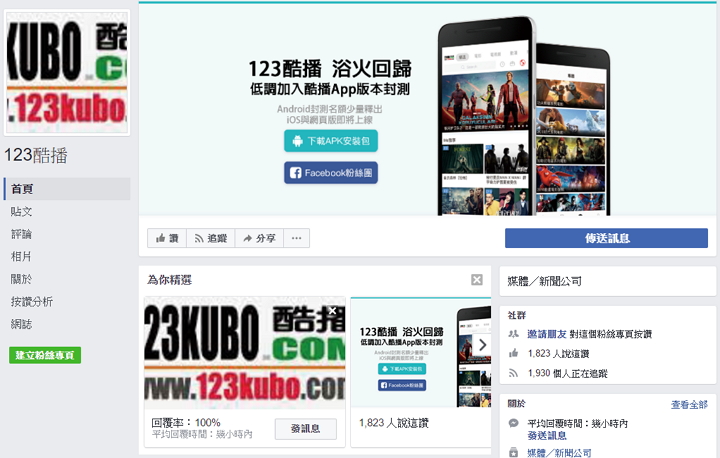
Task: Open 按讚分析 in the sidebar
Action: point(32,301)
